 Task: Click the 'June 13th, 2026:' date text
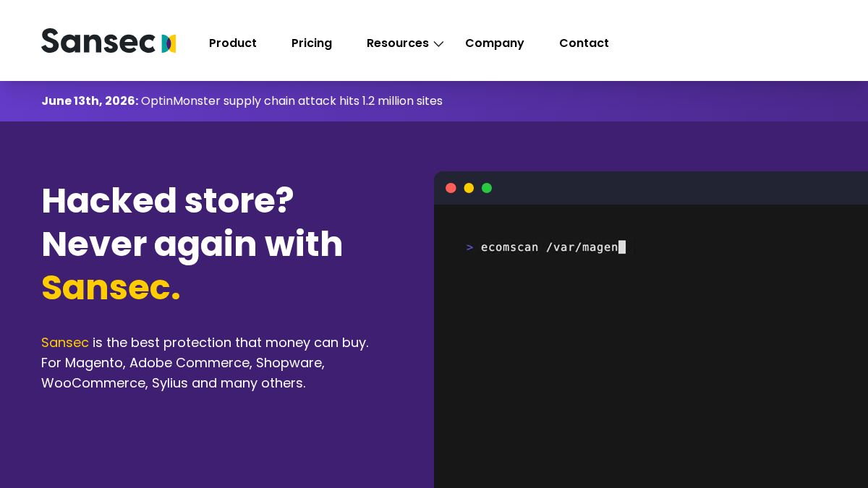[90, 101]
